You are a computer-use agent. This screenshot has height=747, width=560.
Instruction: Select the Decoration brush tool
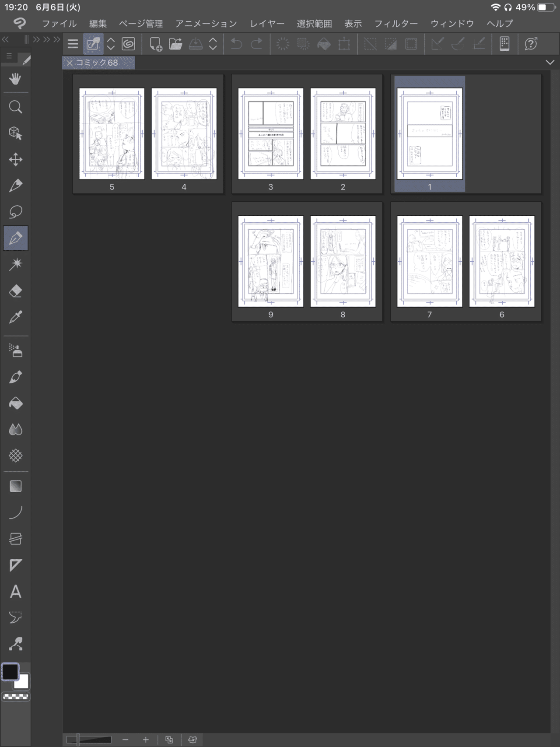coord(15,377)
